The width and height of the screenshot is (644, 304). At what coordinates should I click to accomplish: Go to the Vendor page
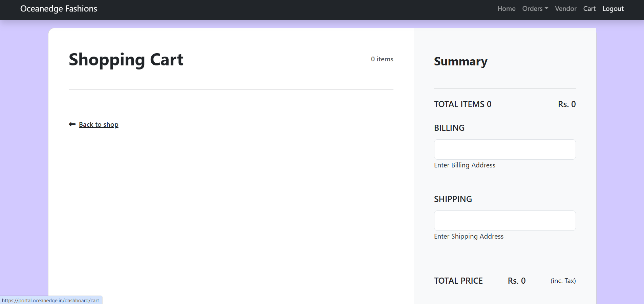point(565,9)
